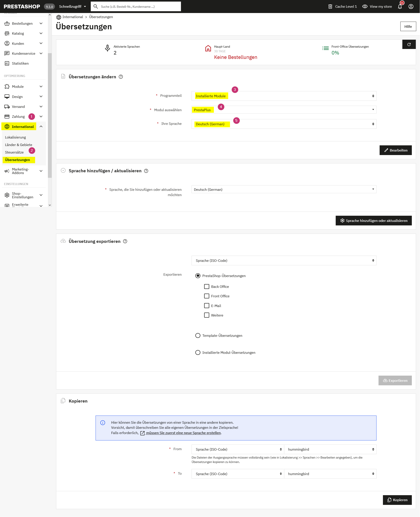This screenshot has height=517, width=420.
Task: Click help icon beside Übersetzung exportieren
Action: pos(125,241)
